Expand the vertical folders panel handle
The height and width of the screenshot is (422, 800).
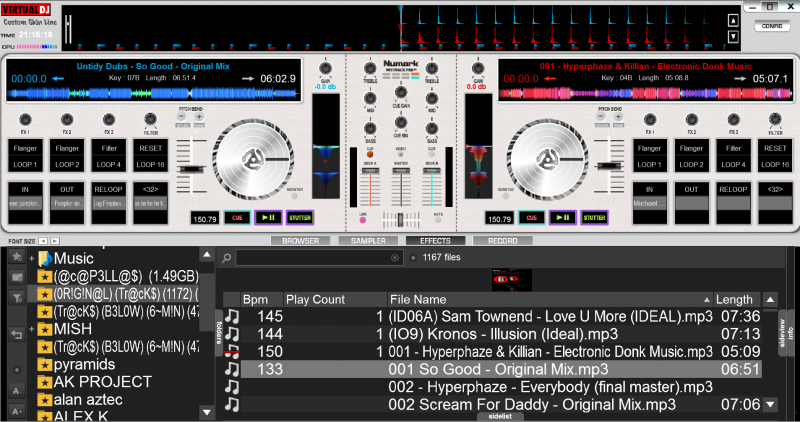coord(219,333)
